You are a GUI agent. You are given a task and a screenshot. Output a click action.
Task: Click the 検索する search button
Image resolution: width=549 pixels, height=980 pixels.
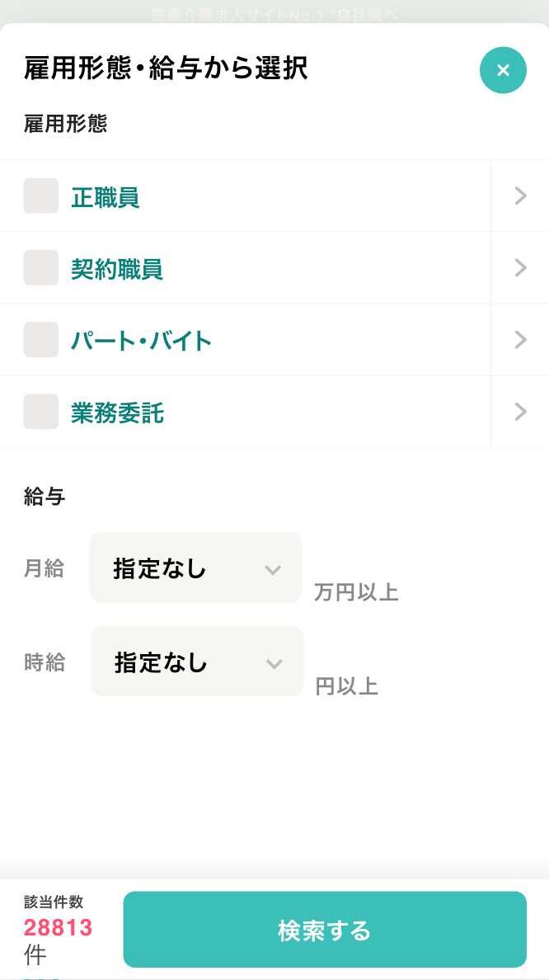pos(323,929)
